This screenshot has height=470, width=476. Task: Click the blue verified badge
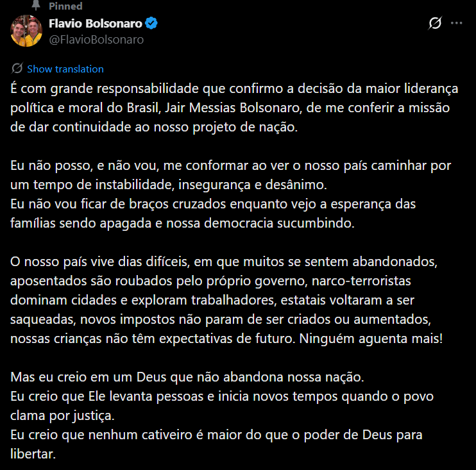tap(152, 24)
